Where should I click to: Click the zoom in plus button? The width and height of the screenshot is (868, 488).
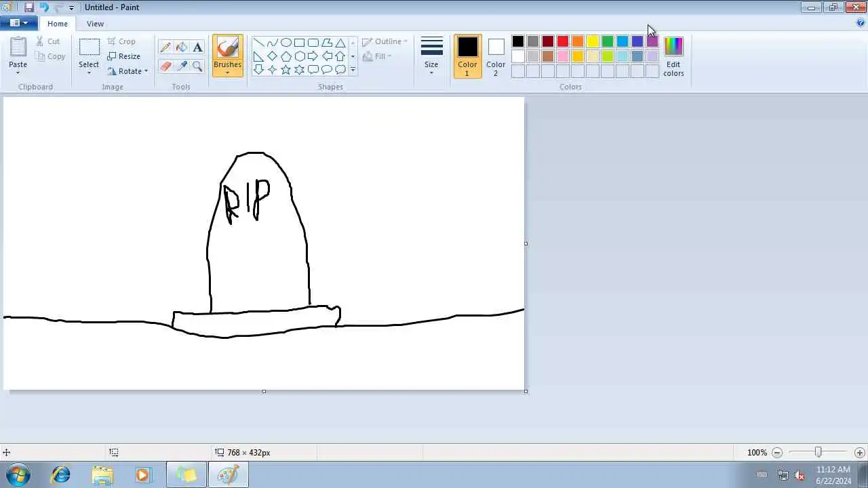click(860, 453)
